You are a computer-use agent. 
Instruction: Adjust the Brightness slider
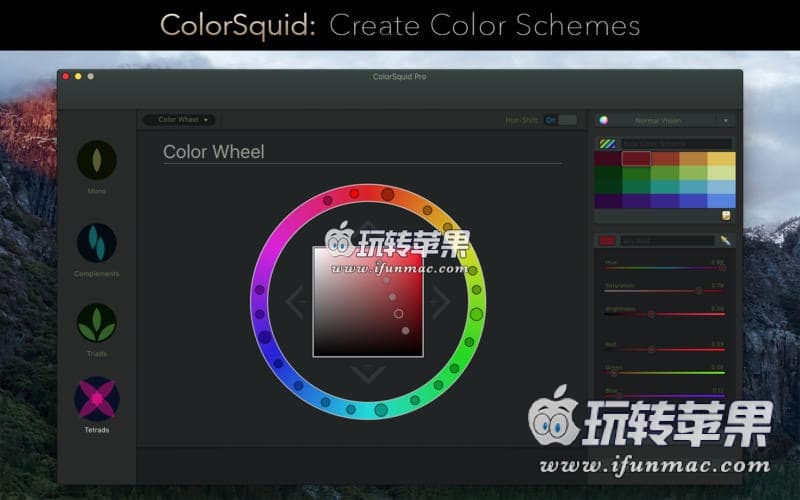pyautogui.click(x=665, y=314)
